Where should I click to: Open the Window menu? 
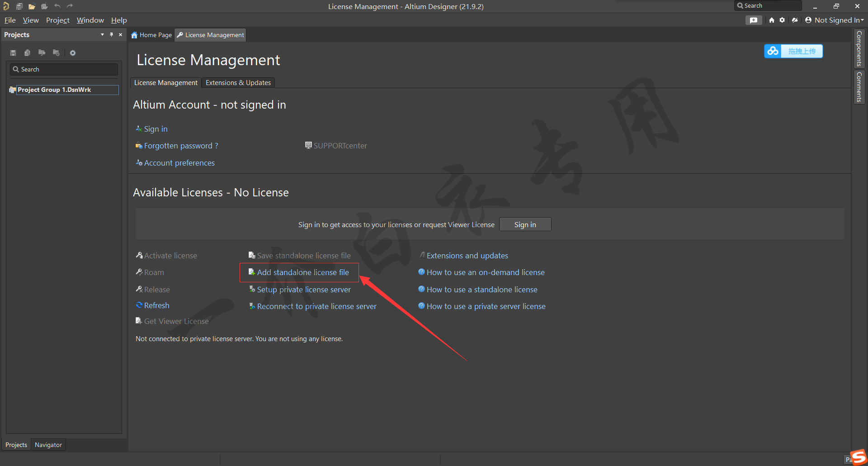tap(90, 20)
